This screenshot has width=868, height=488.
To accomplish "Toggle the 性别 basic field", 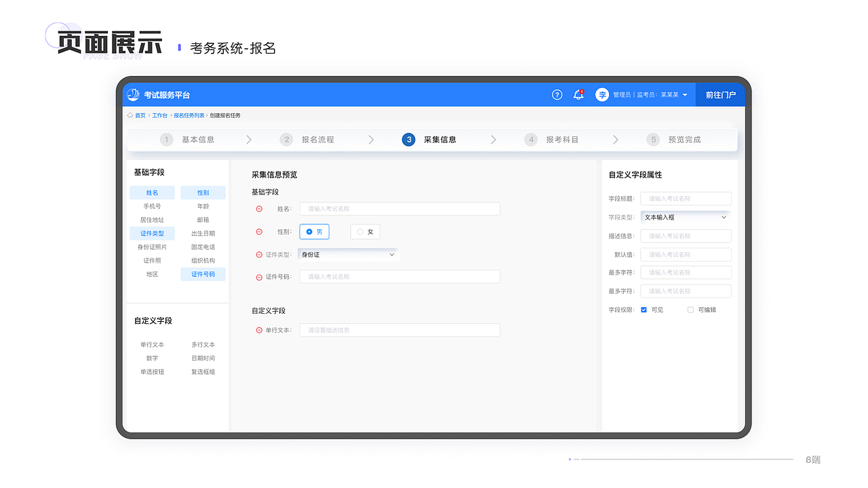I will point(203,192).
